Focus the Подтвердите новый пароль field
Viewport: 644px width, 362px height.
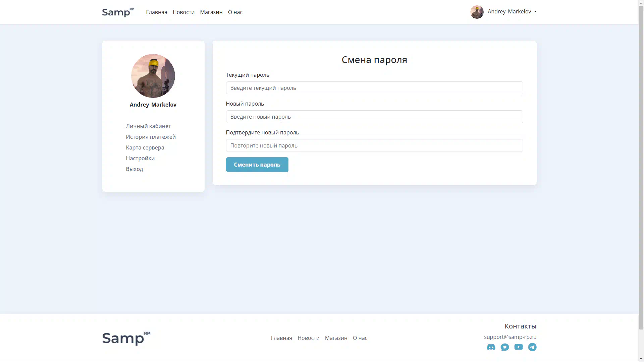374,145
